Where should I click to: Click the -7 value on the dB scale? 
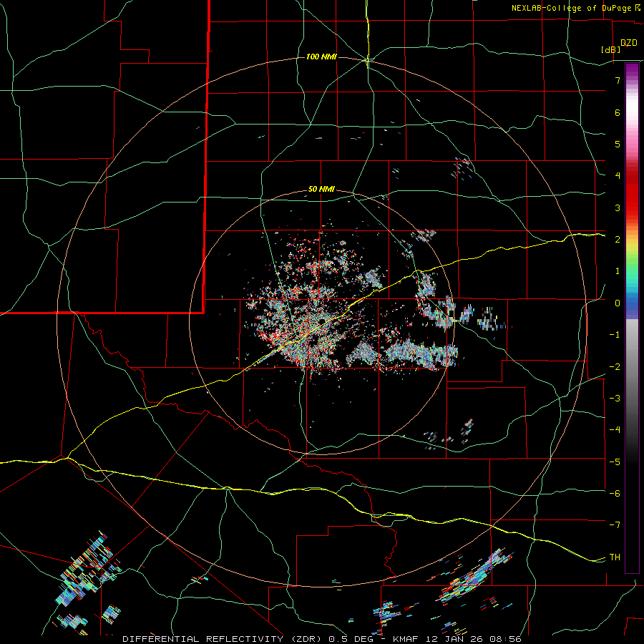(615, 525)
